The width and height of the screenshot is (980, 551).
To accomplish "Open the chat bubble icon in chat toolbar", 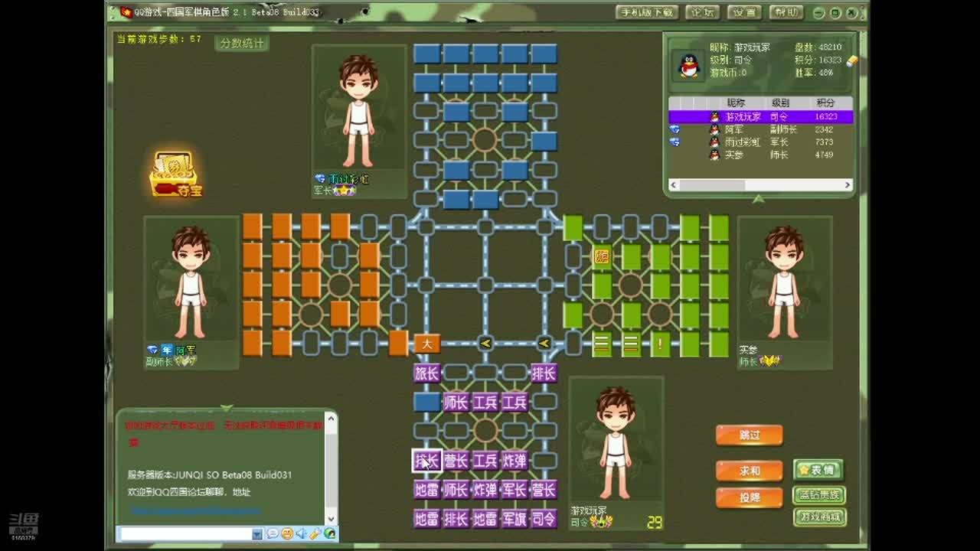I will (273, 533).
